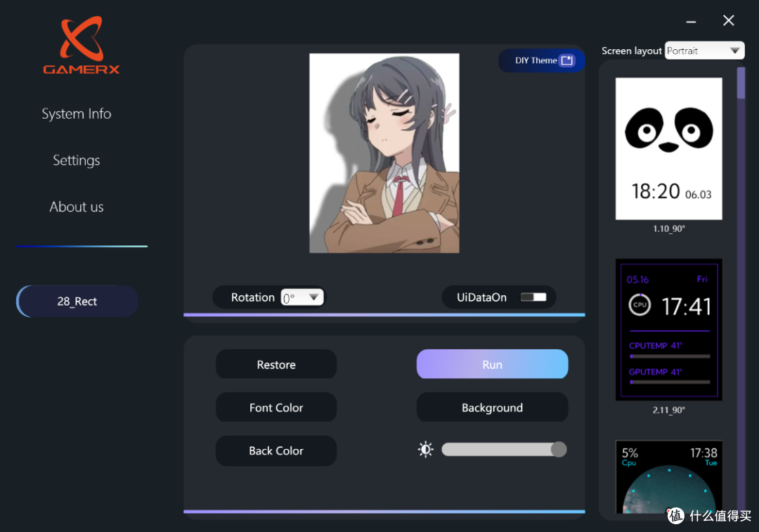Click the 2.11_90° theme label
The height and width of the screenshot is (532, 759).
coord(669,410)
